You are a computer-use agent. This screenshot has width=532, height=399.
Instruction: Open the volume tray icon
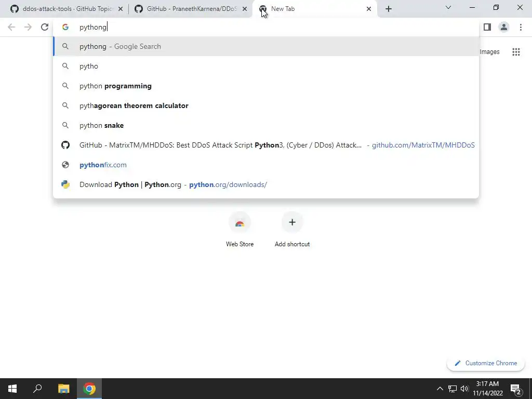coord(464,389)
